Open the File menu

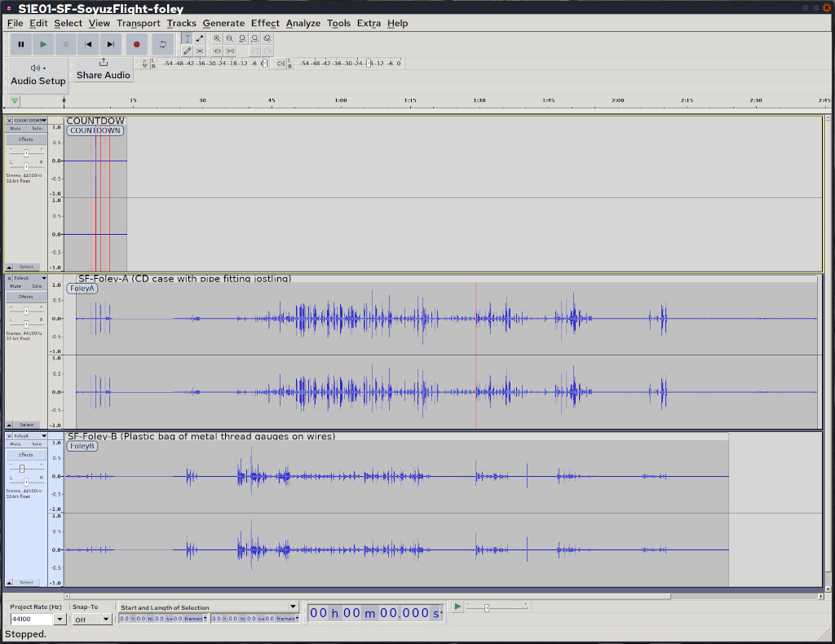tap(15, 24)
